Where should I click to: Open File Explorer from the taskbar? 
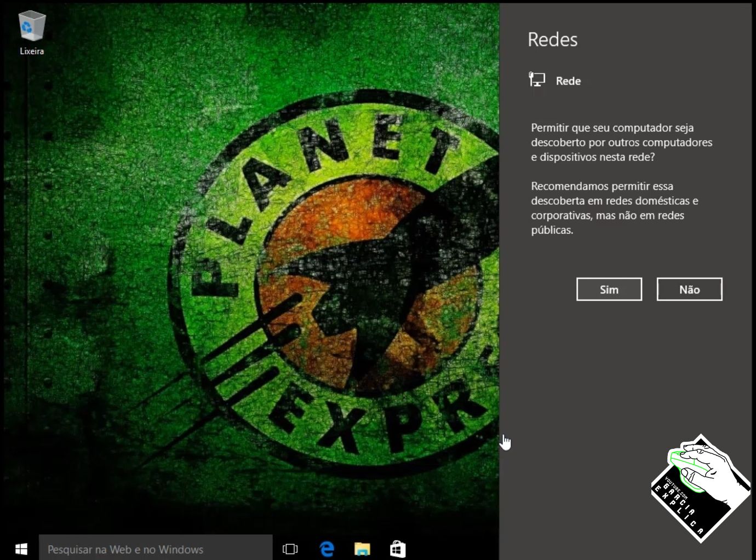point(362,549)
